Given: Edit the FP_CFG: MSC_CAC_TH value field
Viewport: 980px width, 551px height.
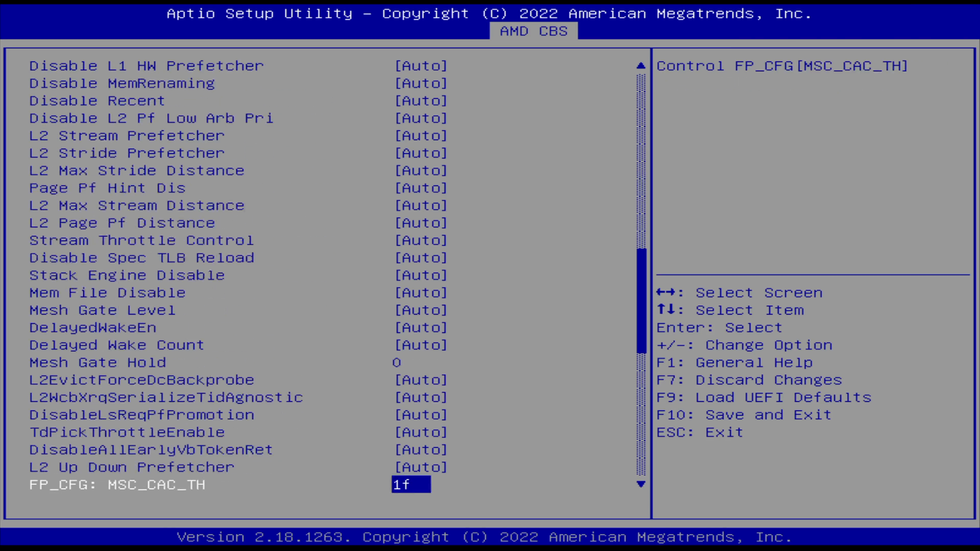Looking at the screenshot, I should (x=411, y=484).
